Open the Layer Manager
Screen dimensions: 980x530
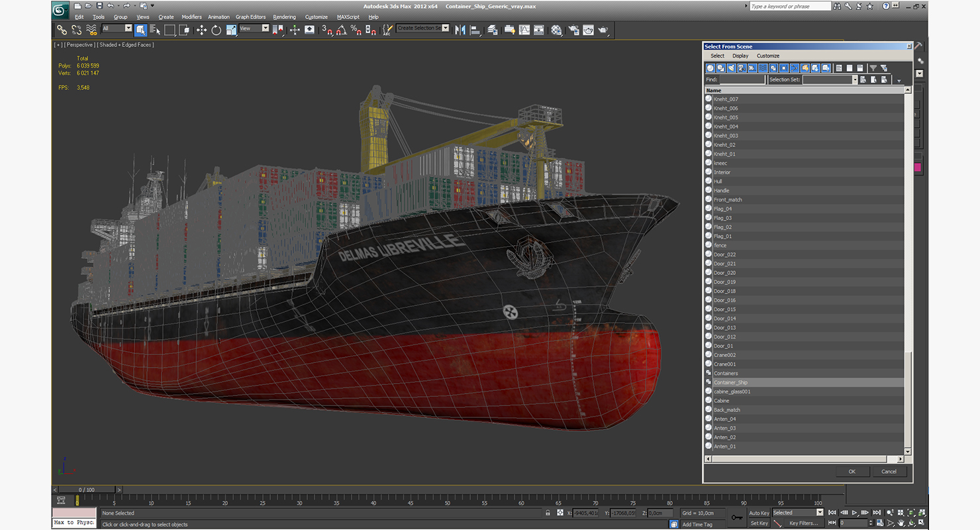click(x=493, y=30)
